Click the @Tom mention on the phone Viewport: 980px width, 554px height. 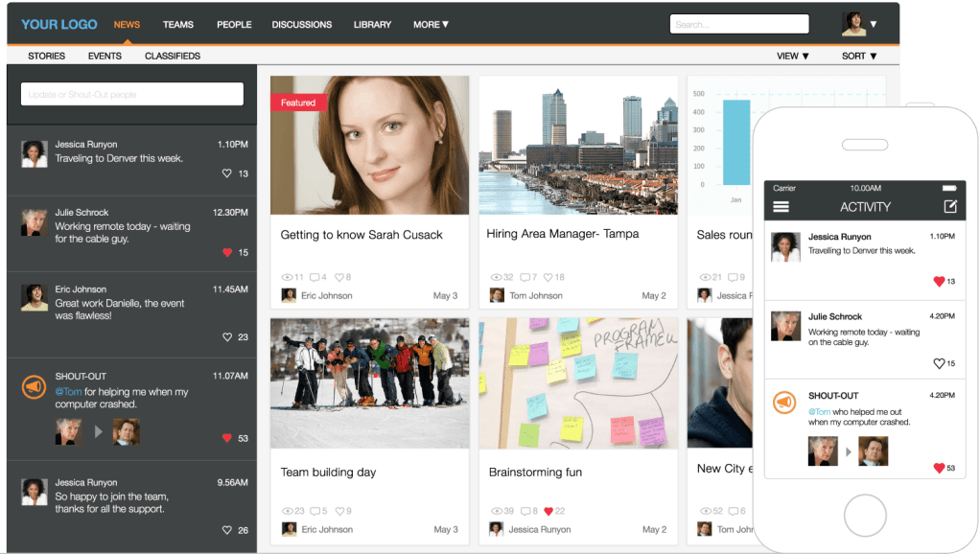coord(819,411)
